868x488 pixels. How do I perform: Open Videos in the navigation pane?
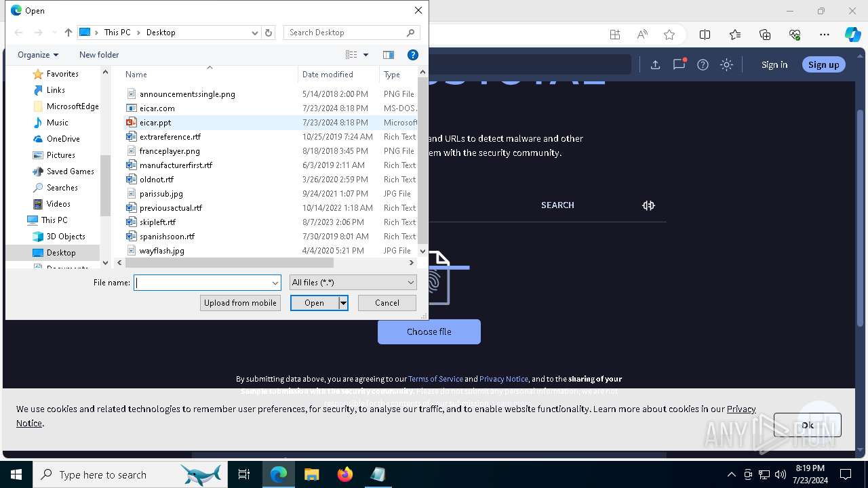58,204
